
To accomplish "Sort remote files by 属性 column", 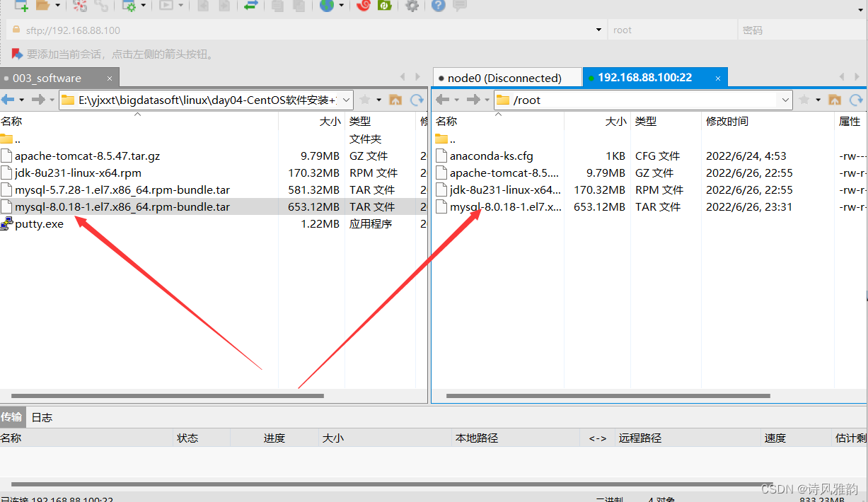I will [851, 122].
